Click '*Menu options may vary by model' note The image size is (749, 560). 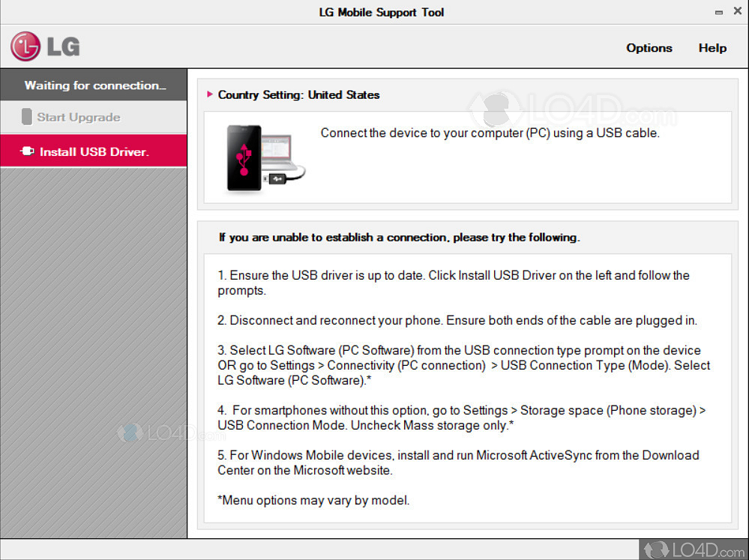tap(313, 500)
